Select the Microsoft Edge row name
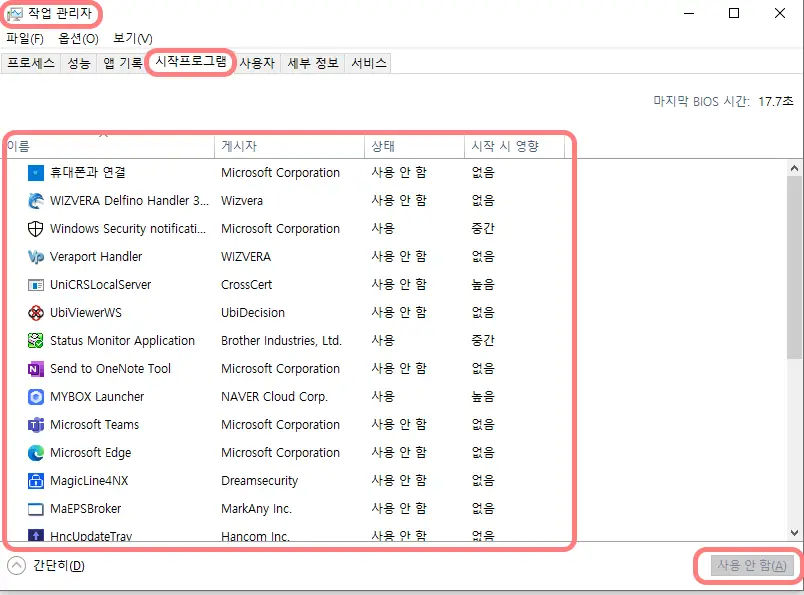The width and height of the screenshot is (804, 595). 91,453
